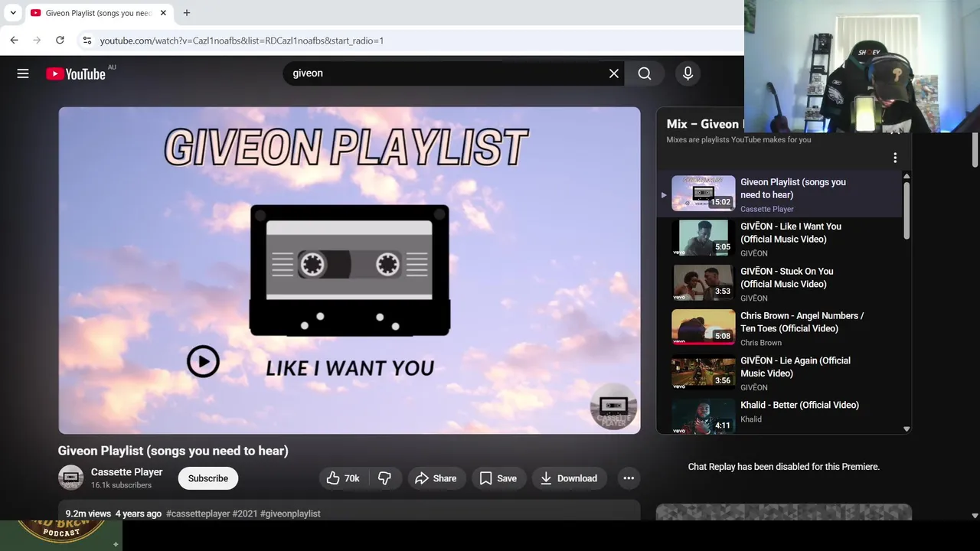Open GIVĒON - Lie Again title
The image size is (980, 551).
click(795, 367)
